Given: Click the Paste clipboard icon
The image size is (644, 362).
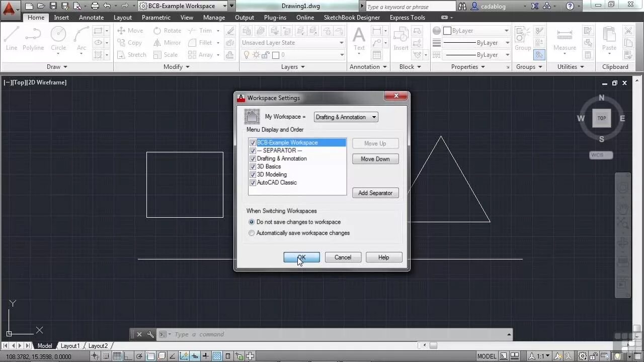Looking at the screenshot, I should pos(609,39).
